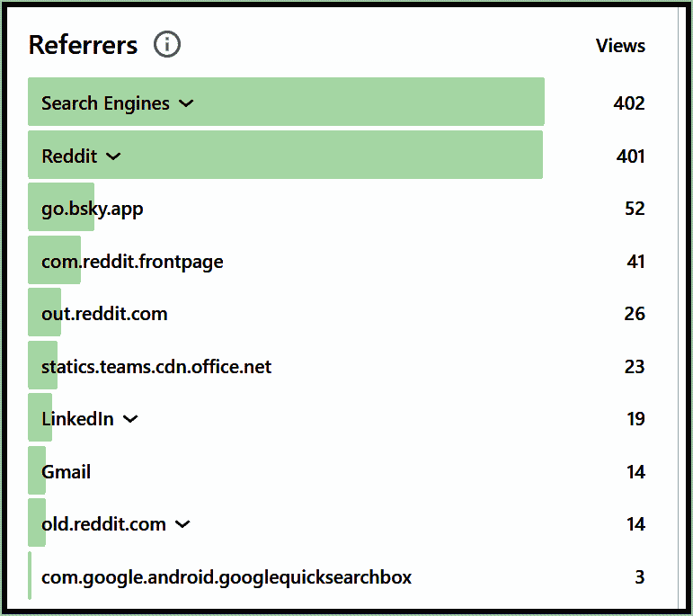Click the Views column header

(620, 46)
